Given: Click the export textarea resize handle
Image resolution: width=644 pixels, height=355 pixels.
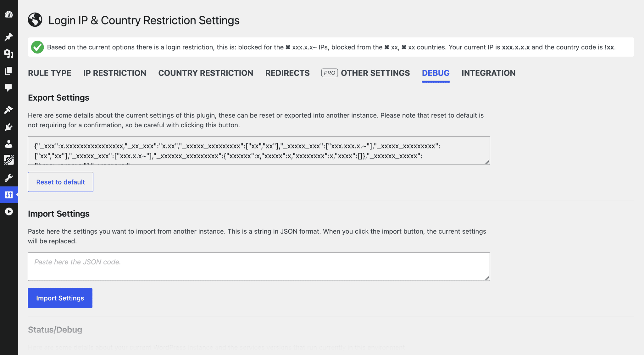Looking at the screenshot, I should (487, 162).
